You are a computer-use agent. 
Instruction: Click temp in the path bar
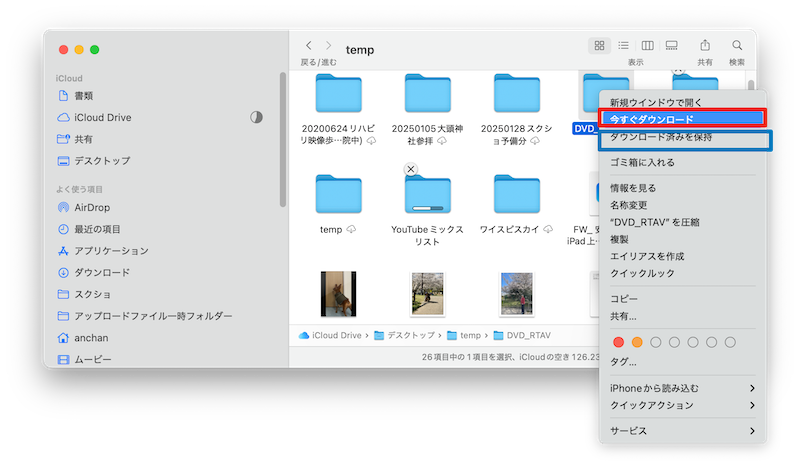[x=464, y=335]
